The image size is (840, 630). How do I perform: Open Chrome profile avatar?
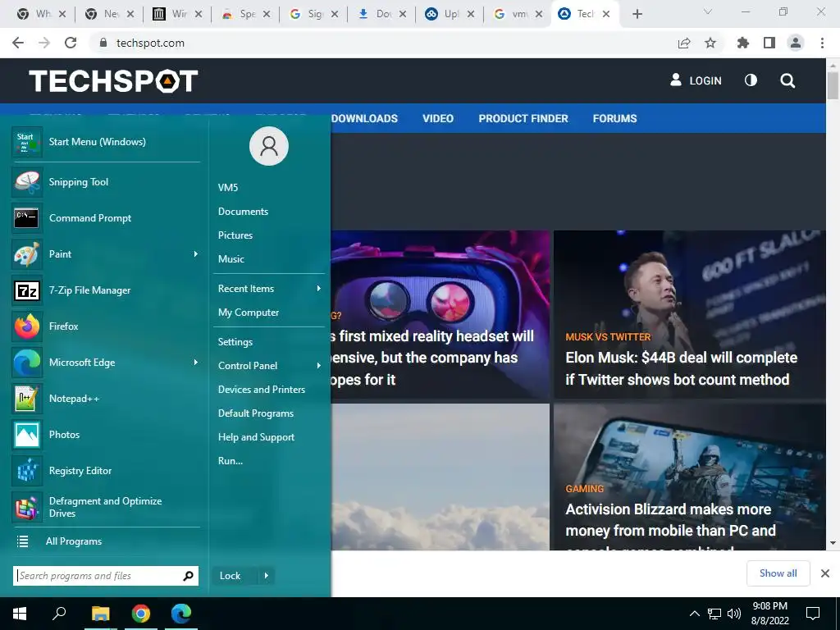click(x=796, y=43)
